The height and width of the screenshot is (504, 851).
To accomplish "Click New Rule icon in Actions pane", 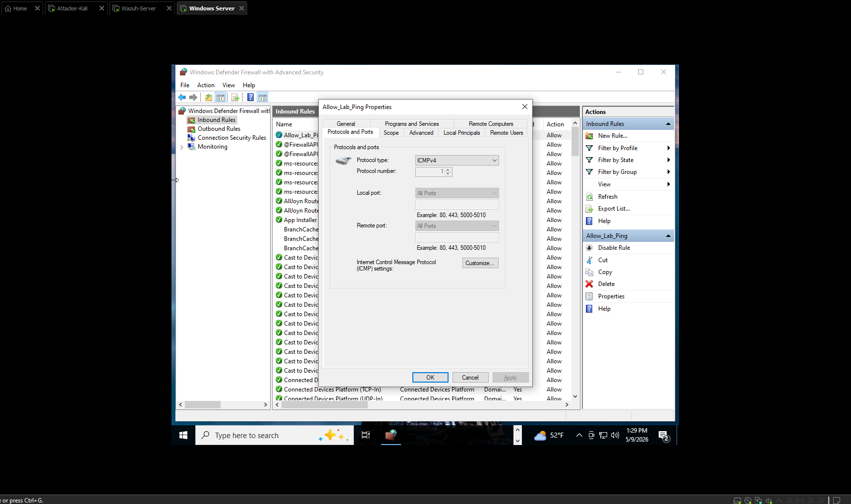I will pyautogui.click(x=589, y=136).
